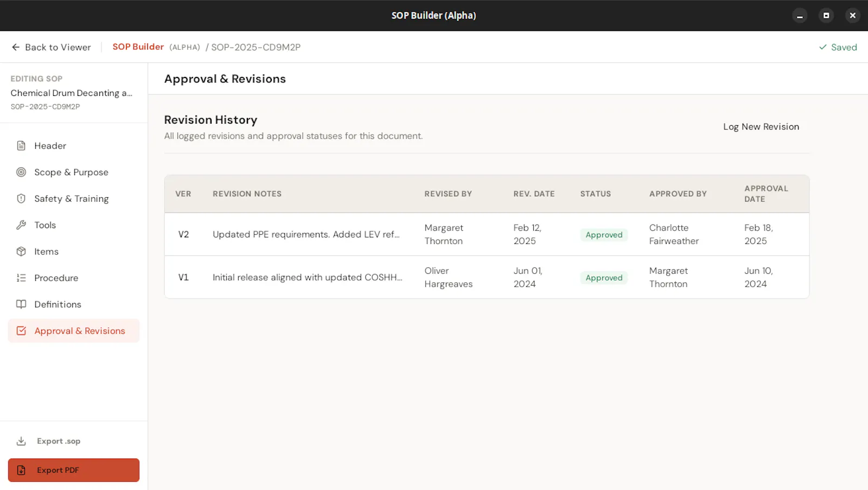Click the APPROVAL DATE column header
868x490 pixels.
point(766,194)
